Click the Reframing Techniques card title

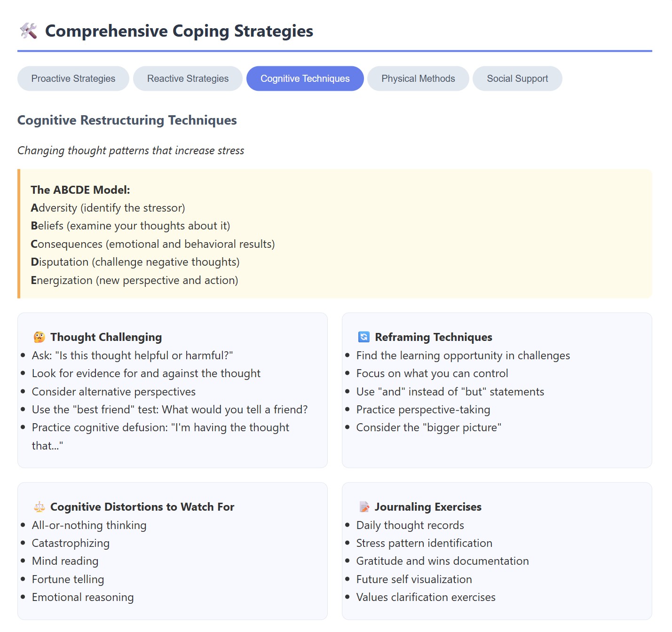coord(434,337)
